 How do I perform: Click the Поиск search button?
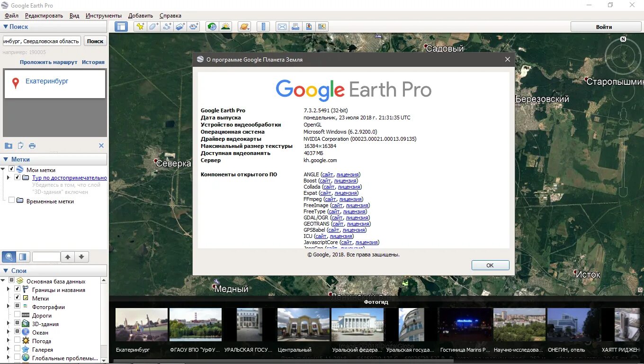click(95, 41)
